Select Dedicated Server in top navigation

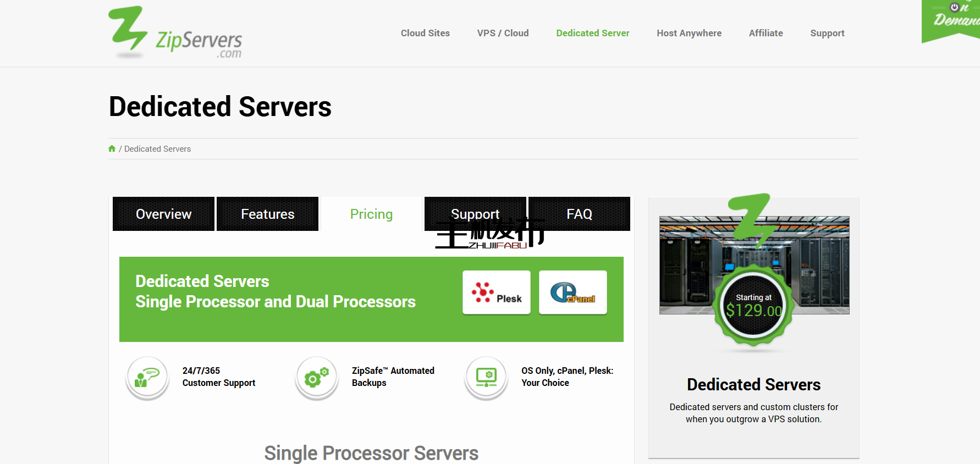pos(592,33)
